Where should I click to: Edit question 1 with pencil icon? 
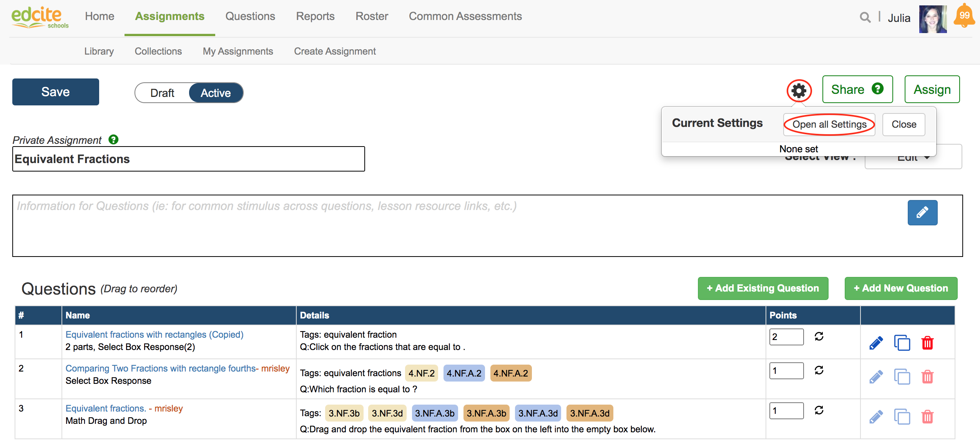click(x=876, y=343)
